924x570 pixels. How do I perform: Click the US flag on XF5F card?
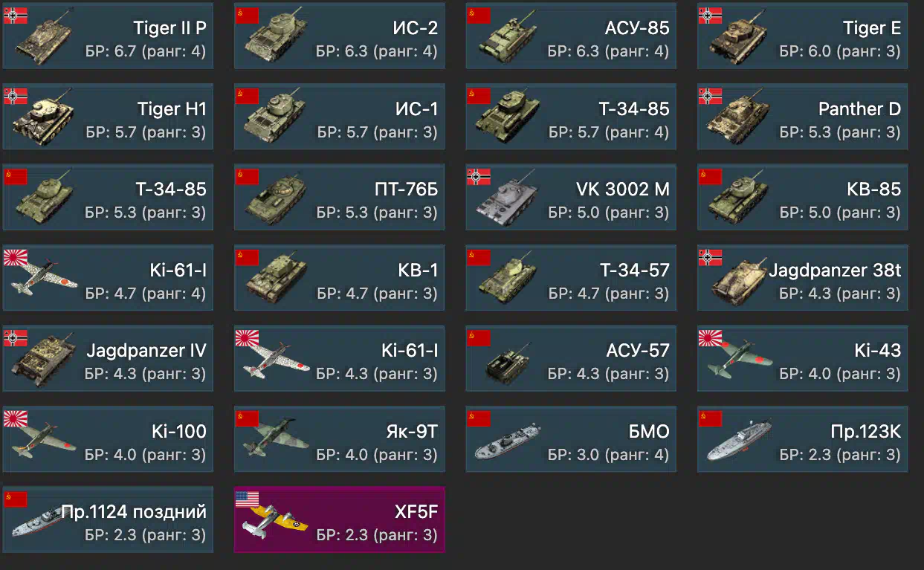[247, 499]
